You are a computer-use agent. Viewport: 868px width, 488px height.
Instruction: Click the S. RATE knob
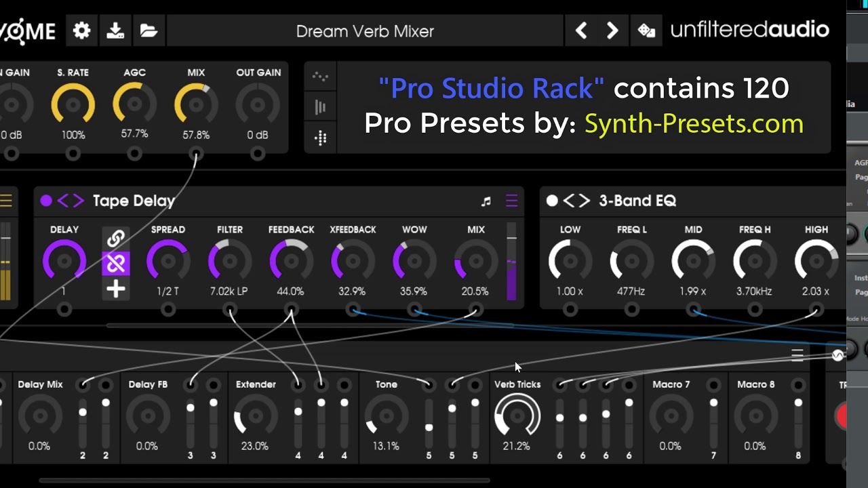click(73, 104)
